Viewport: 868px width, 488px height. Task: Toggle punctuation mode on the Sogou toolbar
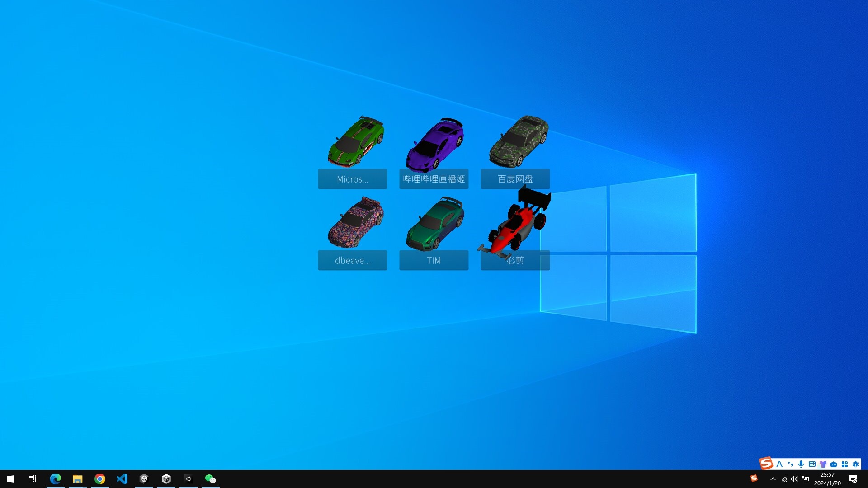click(x=790, y=464)
